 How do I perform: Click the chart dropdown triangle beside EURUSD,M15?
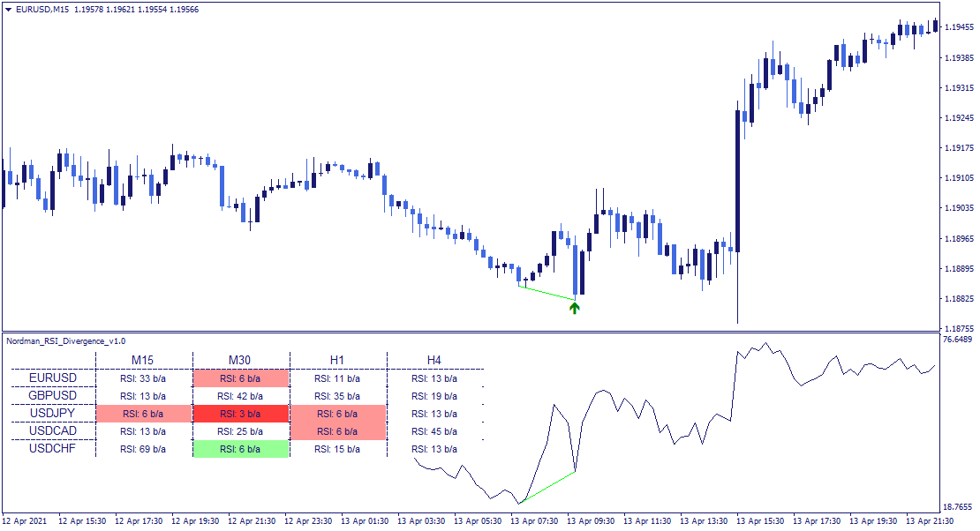[8, 10]
